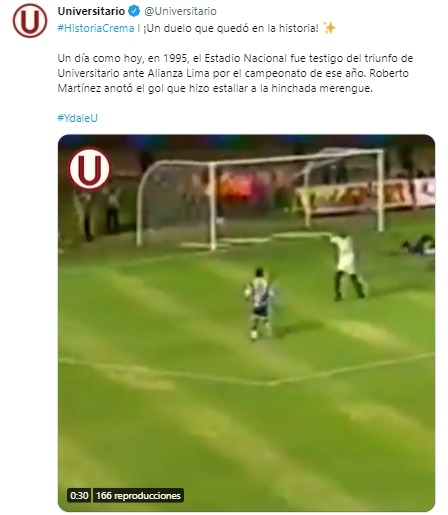Open the @Universitario handle link

(180, 11)
